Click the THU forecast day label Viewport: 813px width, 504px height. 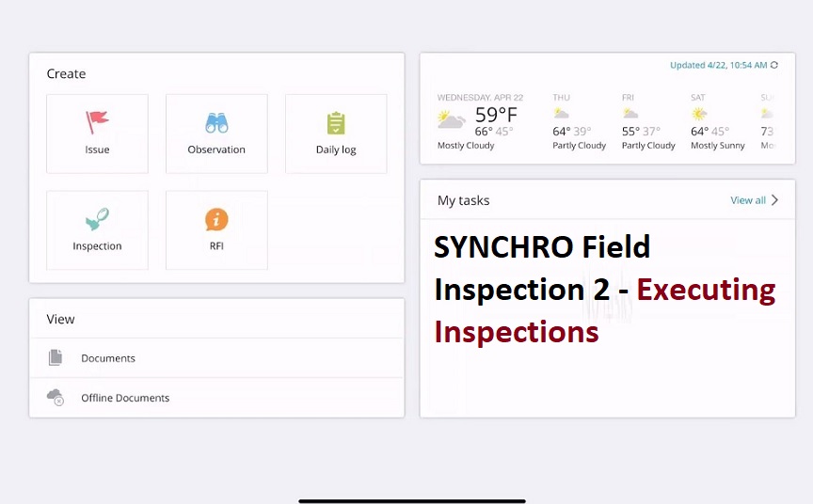561,98
